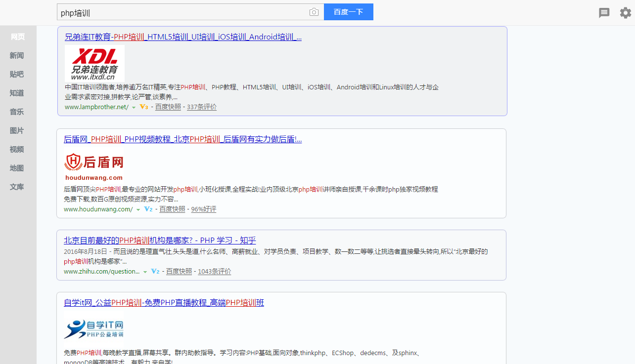
Task: Switch to the 音乐 tab
Action: 18,112
